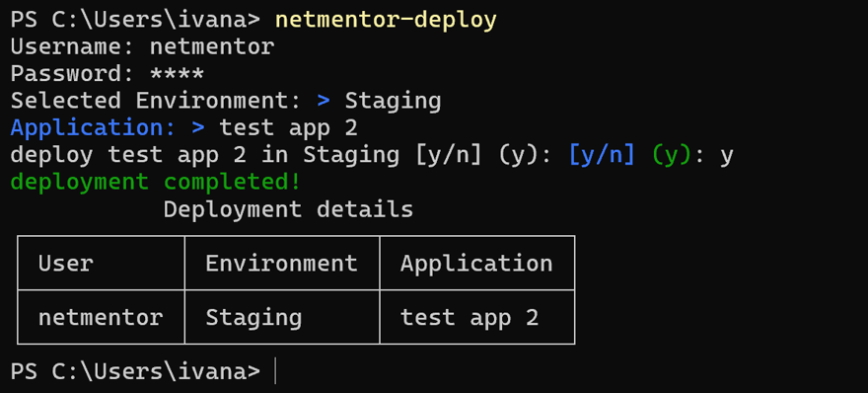Click the typed y confirmation answer

(726, 157)
